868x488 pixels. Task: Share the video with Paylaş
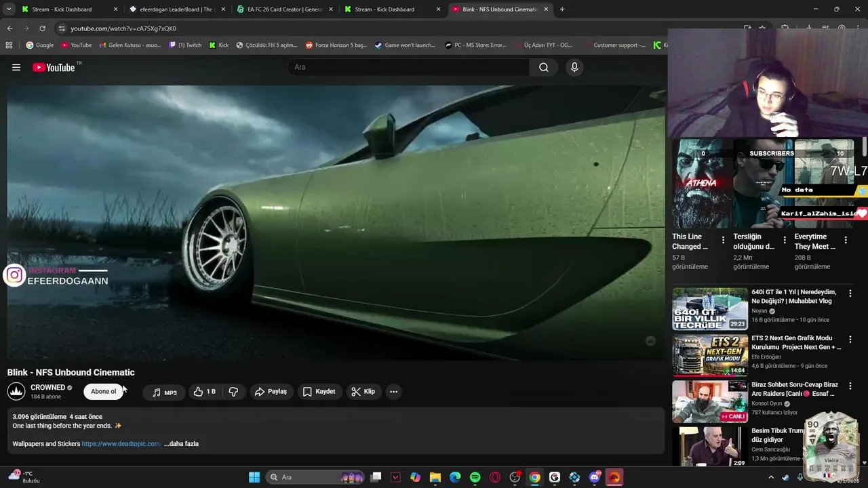pos(271,392)
